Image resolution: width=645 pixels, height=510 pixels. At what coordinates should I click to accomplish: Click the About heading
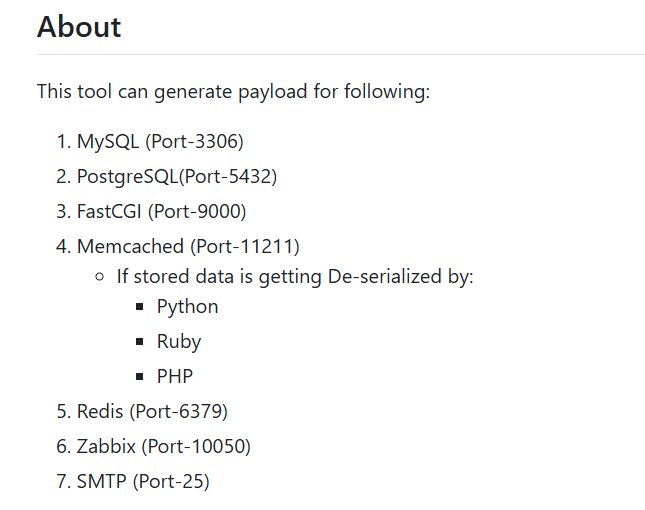click(79, 26)
